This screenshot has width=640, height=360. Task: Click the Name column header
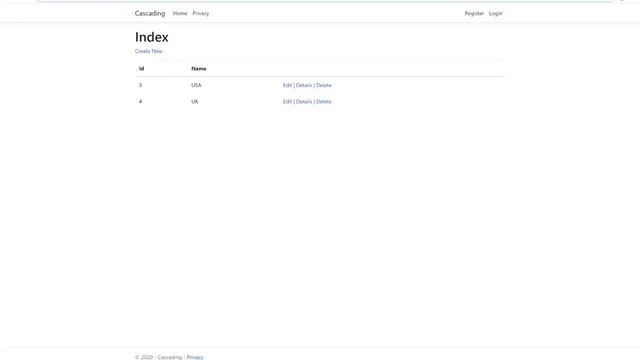pos(198,69)
